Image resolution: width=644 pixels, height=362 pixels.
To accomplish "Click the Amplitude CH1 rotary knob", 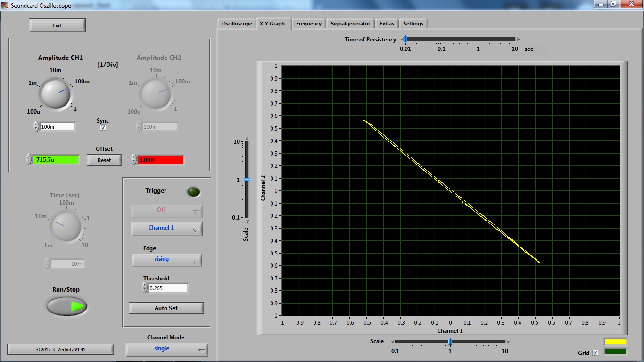I will (55, 92).
